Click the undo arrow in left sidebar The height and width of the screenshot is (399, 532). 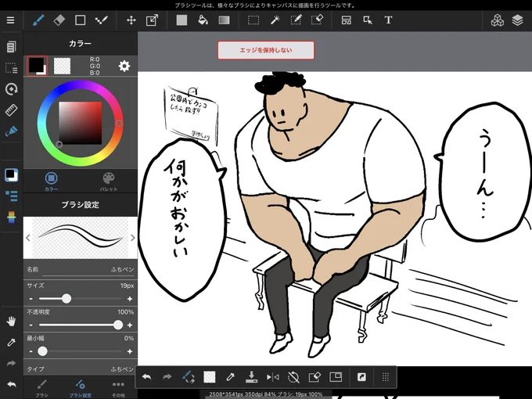tap(11, 384)
